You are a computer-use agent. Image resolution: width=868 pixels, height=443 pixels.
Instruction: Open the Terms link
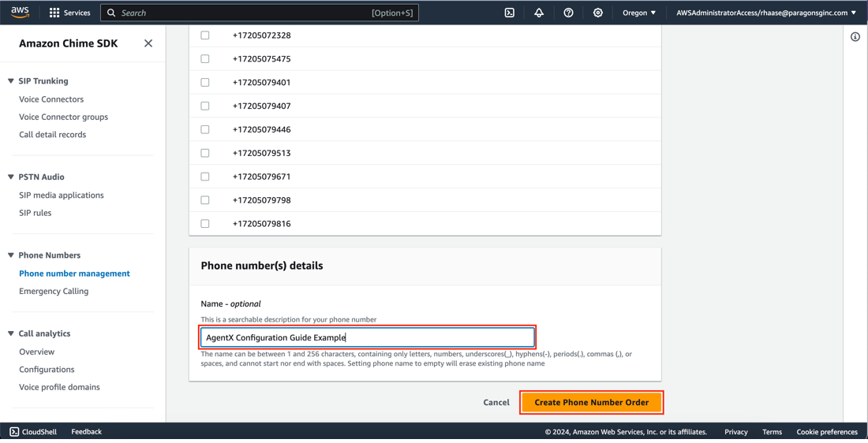(x=772, y=432)
